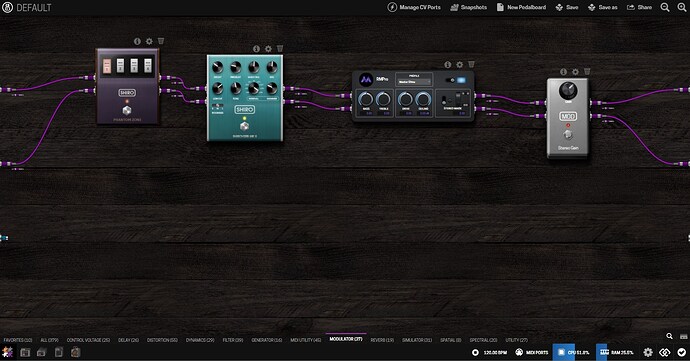
Task: Open the DISTORTION (55) category tab
Action: click(162, 340)
